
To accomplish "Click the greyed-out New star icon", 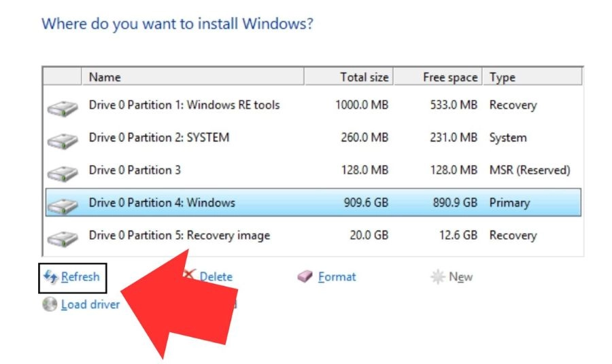I will pos(438,277).
